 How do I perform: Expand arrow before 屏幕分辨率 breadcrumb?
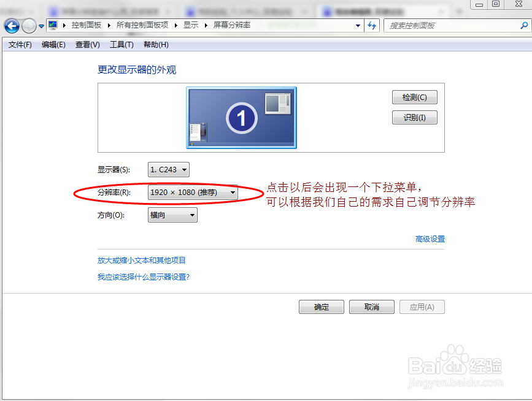[206, 25]
